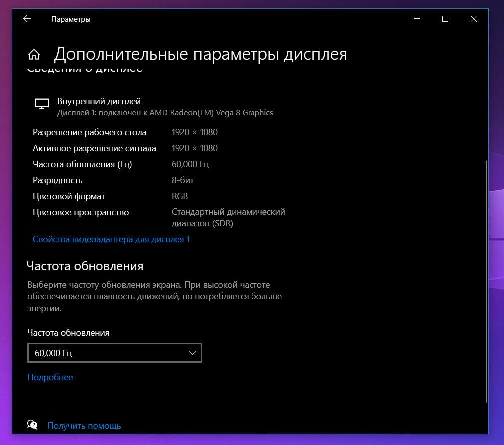Open the Подробнее link
Viewport: 504px width, 445px height.
tap(50, 377)
